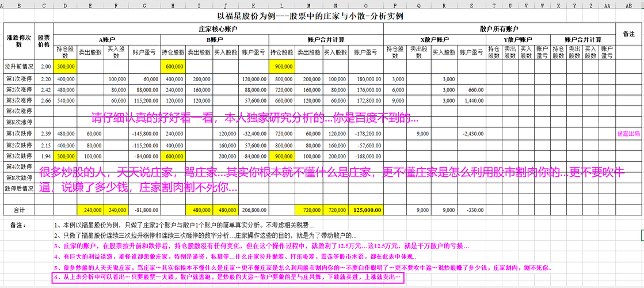The width and height of the screenshot is (644, 288).
Task: Select the '跌停后情况' row label
Action: tap(19, 188)
